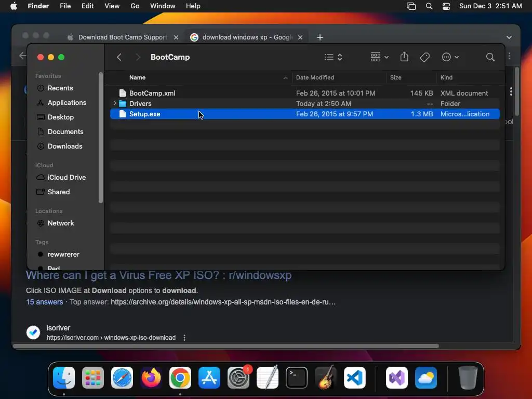This screenshot has height=399, width=532.
Task: Open Where can I get Virus Free XP ISO link
Action: [158, 275]
